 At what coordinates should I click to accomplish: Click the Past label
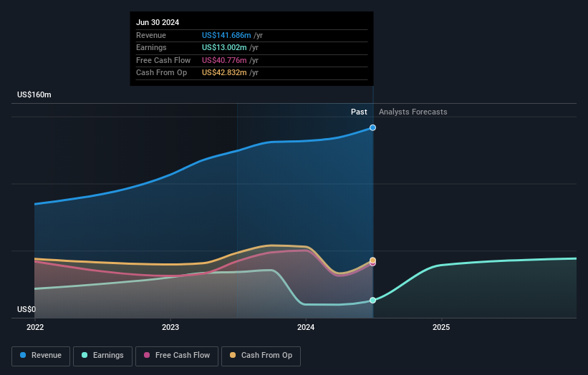pos(359,112)
